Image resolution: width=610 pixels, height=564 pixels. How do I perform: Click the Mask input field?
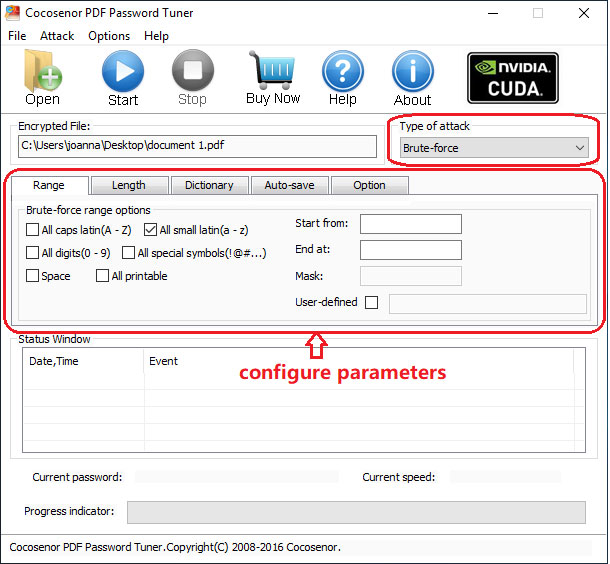coord(411,276)
